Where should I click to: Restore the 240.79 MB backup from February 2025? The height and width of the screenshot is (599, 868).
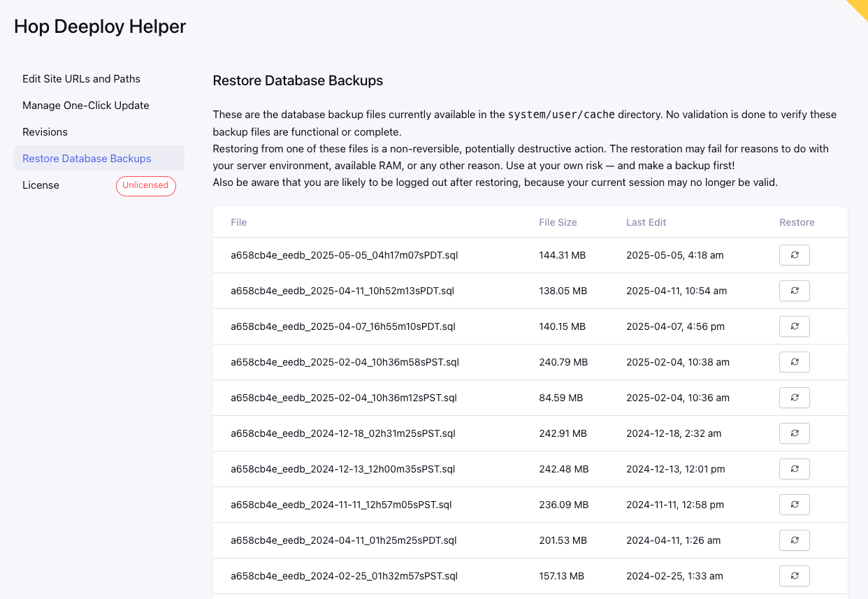pos(794,362)
